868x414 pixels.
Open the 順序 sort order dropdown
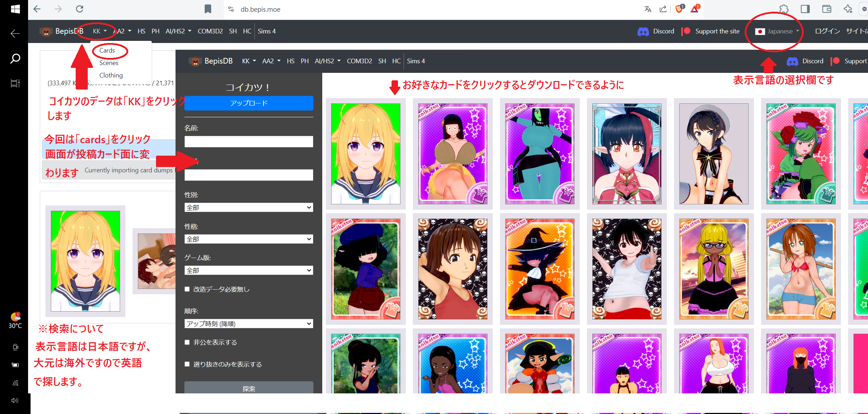(x=249, y=324)
